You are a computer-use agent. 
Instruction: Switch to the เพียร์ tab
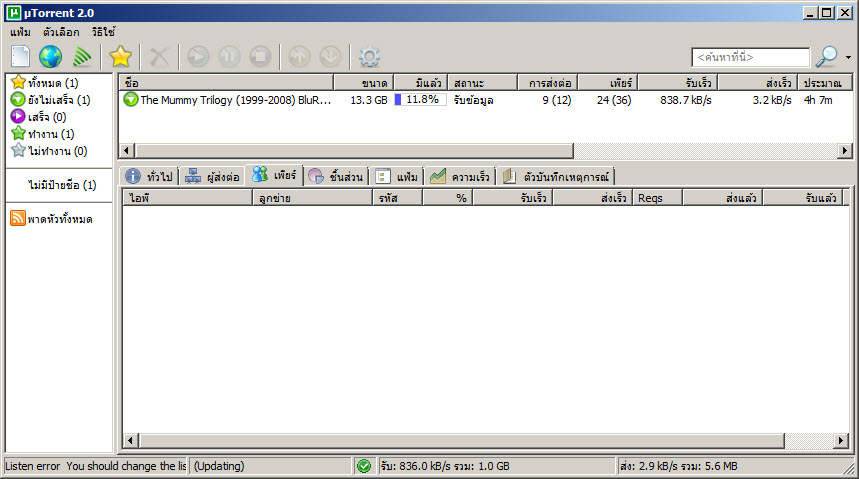click(274, 175)
